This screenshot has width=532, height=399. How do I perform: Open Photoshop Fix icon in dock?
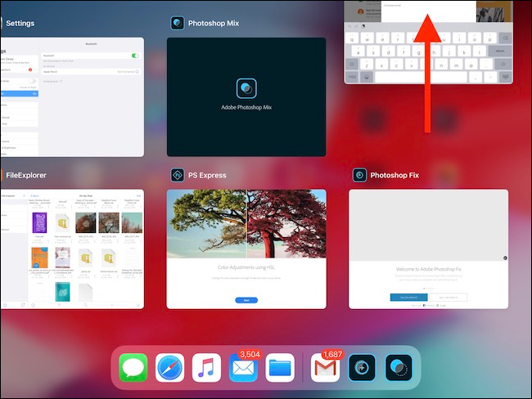[x=362, y=367]
